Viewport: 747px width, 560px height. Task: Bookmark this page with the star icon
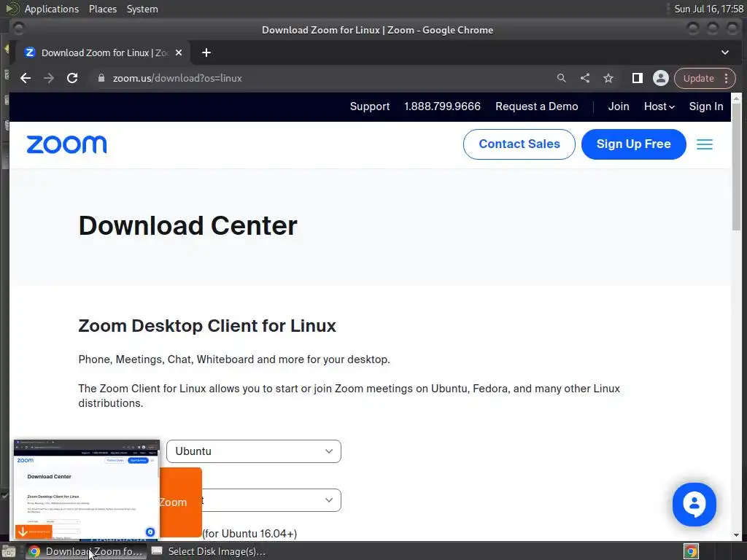[608, 78]
